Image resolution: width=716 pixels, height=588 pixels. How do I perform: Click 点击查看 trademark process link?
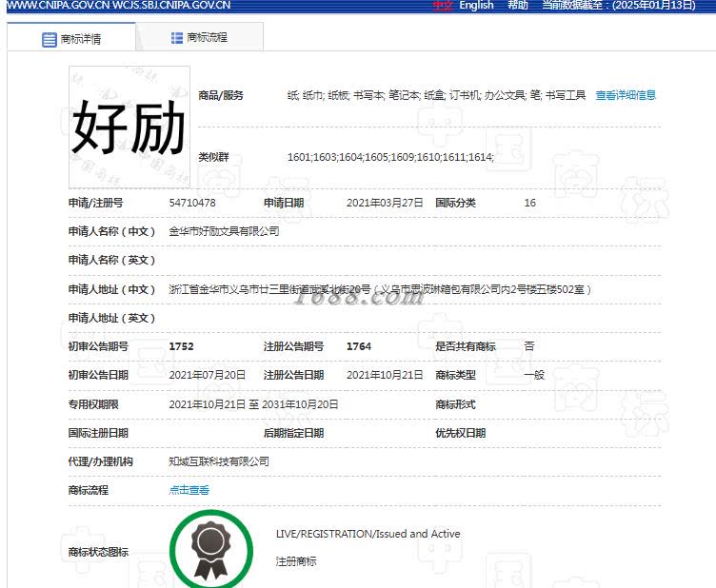coord(189,490)
